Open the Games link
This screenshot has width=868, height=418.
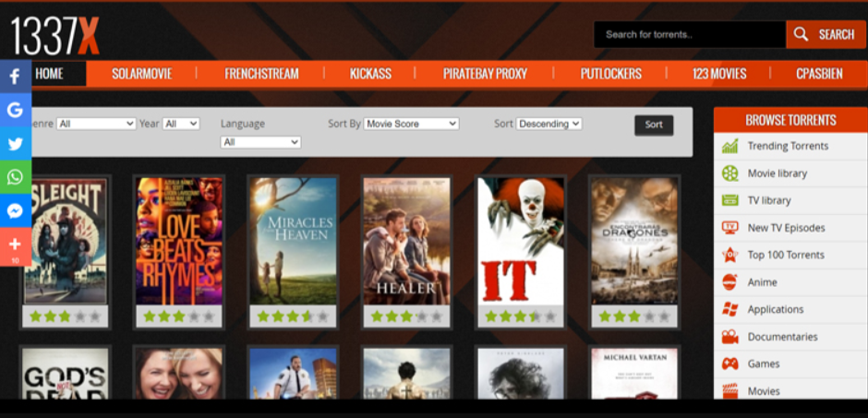764,364
